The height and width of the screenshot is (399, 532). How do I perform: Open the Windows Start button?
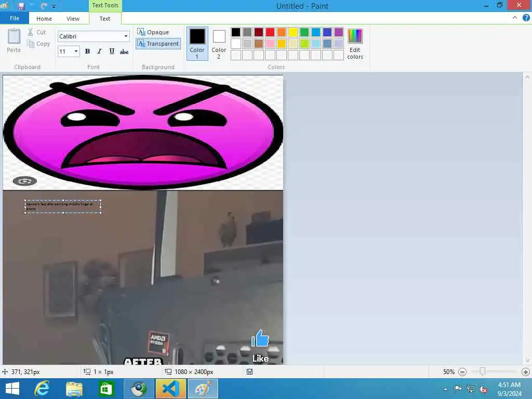pos(12,389)
